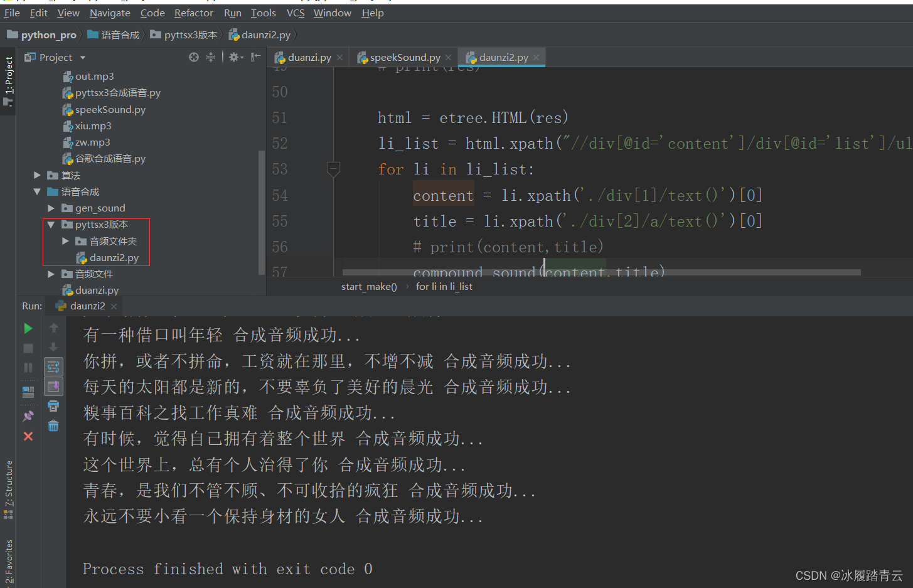Toggle the 1: Project tool window button

click(8, 80)
